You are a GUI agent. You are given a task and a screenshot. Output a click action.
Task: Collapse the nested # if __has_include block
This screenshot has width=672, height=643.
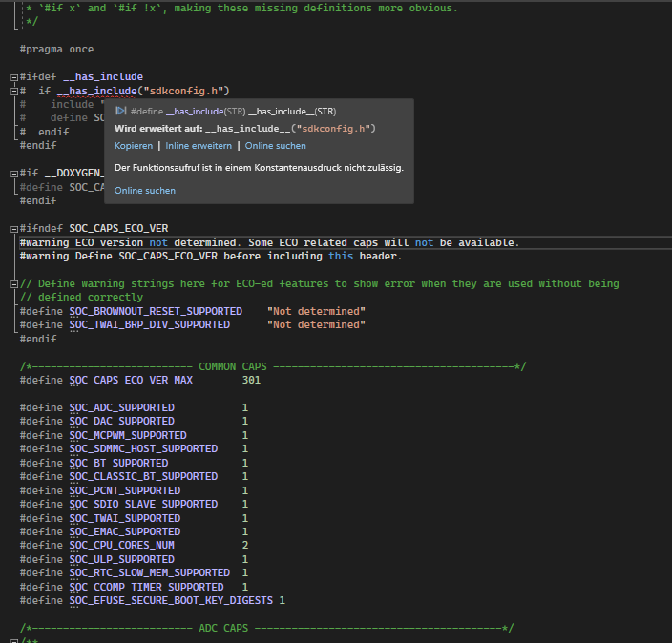click(12, 91)
